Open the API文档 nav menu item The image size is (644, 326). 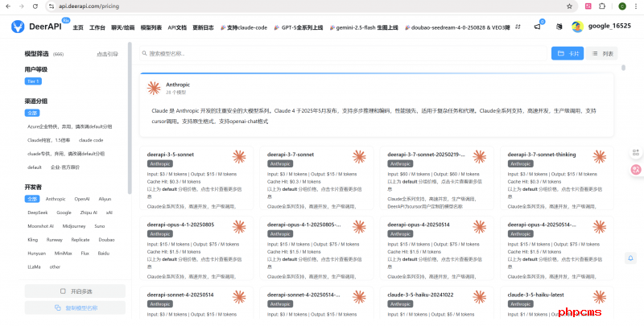pyautogui.click(x=176, y=27)
